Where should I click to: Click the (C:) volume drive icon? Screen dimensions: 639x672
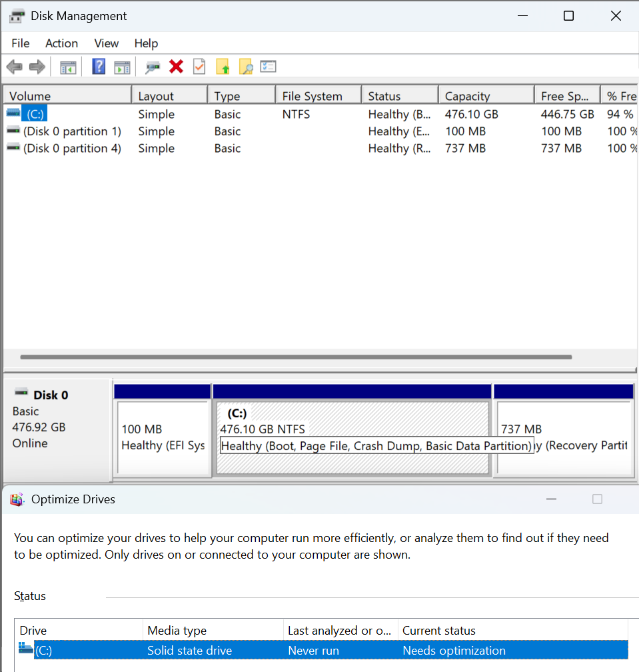tap(13, 112)
